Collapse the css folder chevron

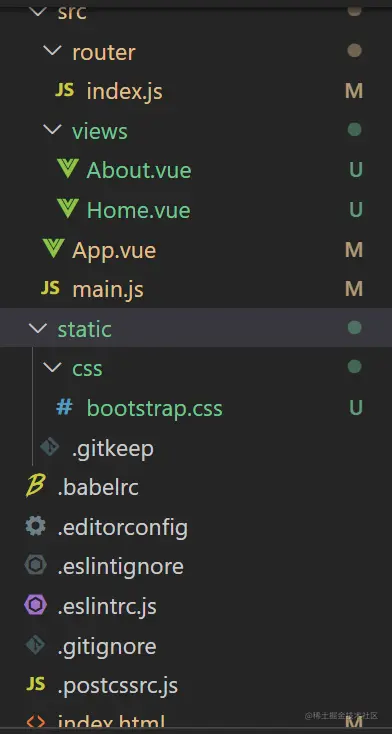(52, 367)
